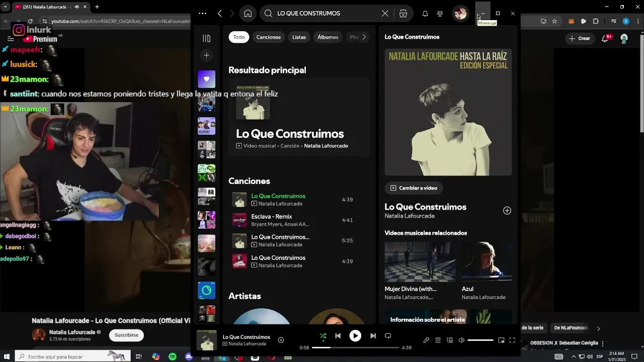Click the search box with LO QUE CONSTRUIMOS

pos(326,14)
